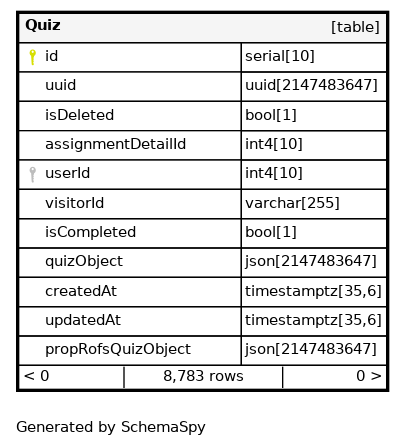This screenshot has height=447, width=405.
Task: Click the assignmentDetailId column name
Action: 115,144
